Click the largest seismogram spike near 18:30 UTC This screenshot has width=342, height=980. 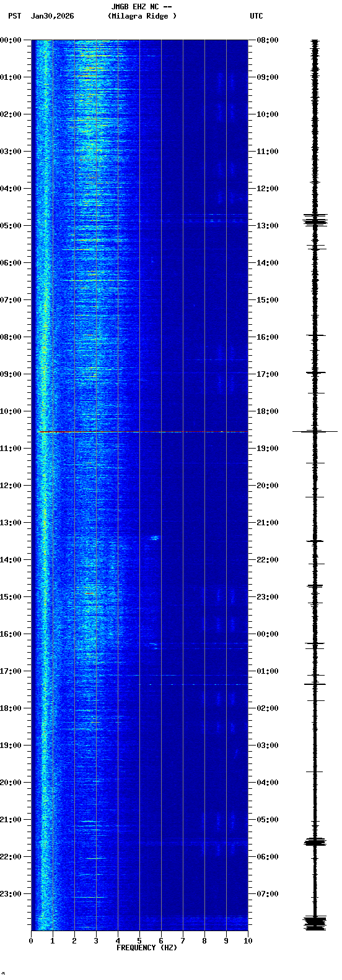[315, 431]
